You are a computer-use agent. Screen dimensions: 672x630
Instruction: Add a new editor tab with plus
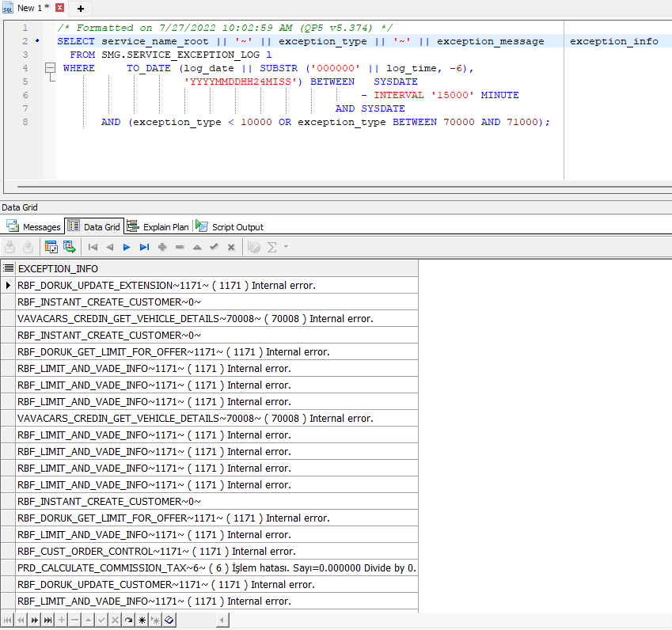(80, 8)
